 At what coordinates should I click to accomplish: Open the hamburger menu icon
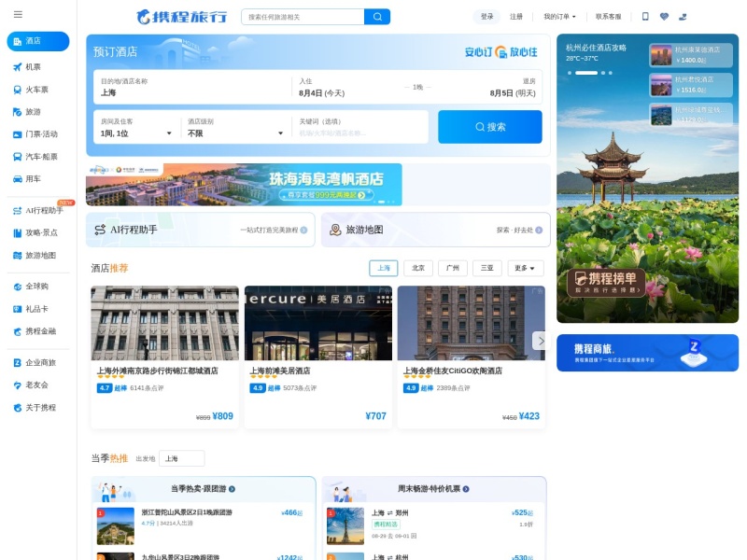click(x=18, y=15)
